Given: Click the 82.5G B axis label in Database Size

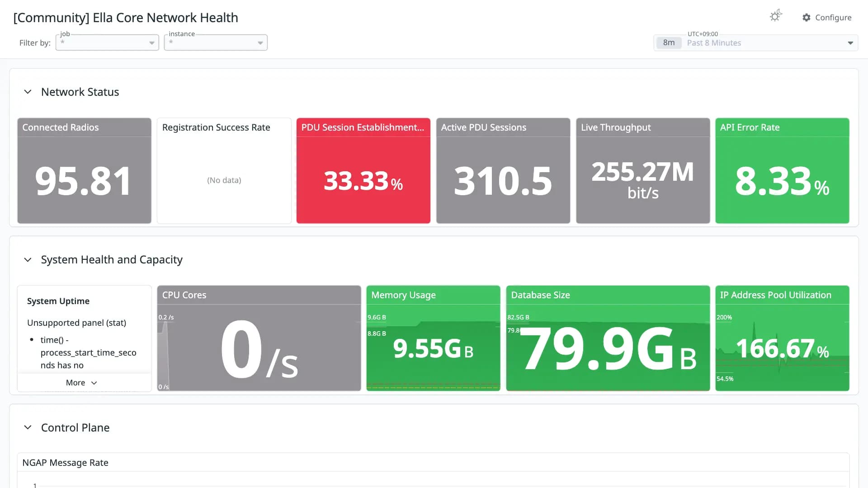Looking at the screenshot, I should pos(518,317).
